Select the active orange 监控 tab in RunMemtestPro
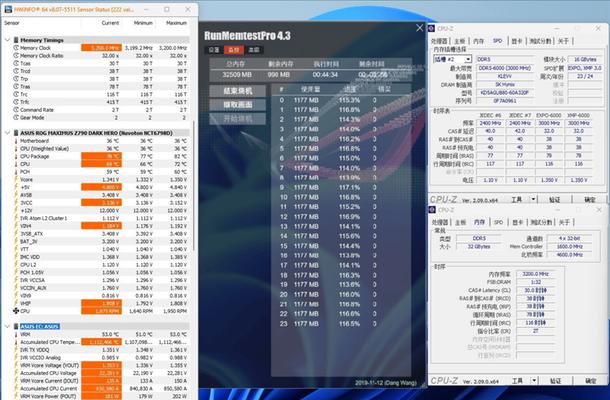This screenshot has height=400, width=610. 234,50
